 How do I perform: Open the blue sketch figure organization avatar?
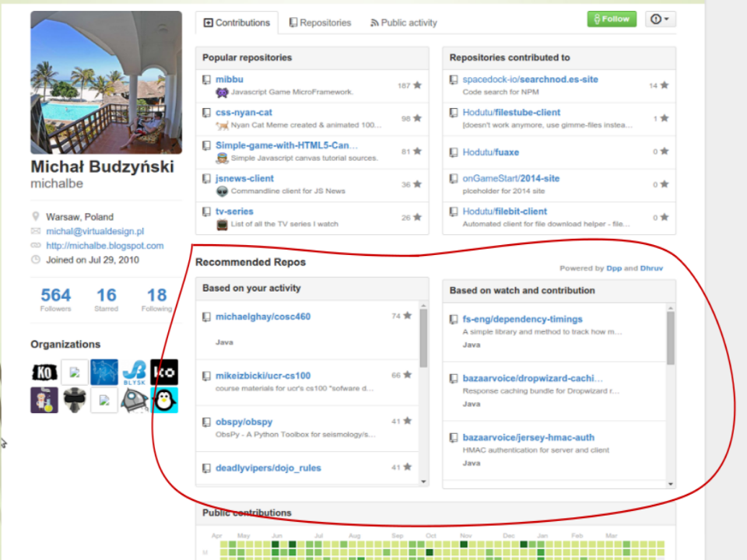[104, 372]
